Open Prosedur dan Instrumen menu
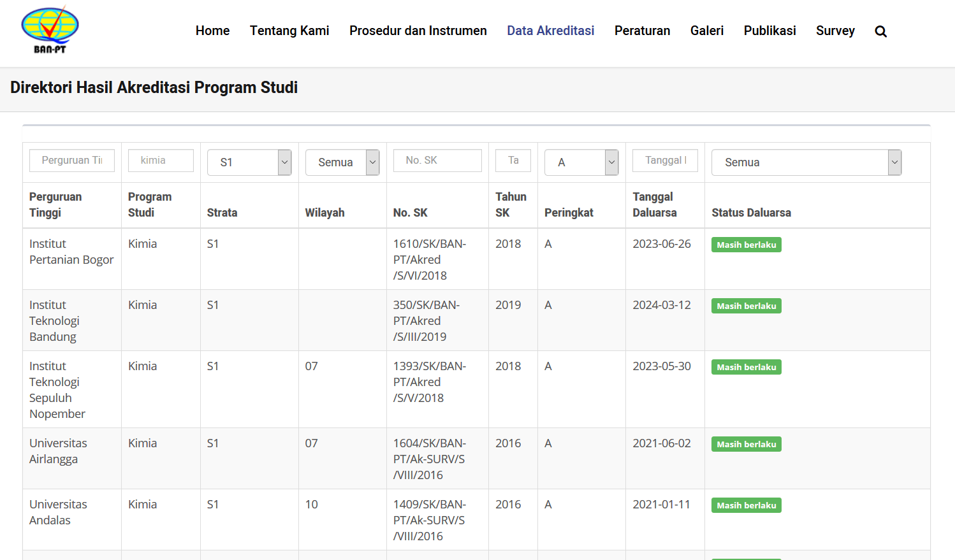This screenshot has width=955, height=560. [x=418, y=31]
